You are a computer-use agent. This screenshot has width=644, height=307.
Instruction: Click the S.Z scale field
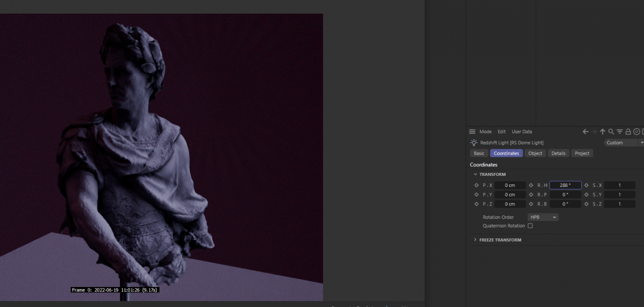click(620, 204)
